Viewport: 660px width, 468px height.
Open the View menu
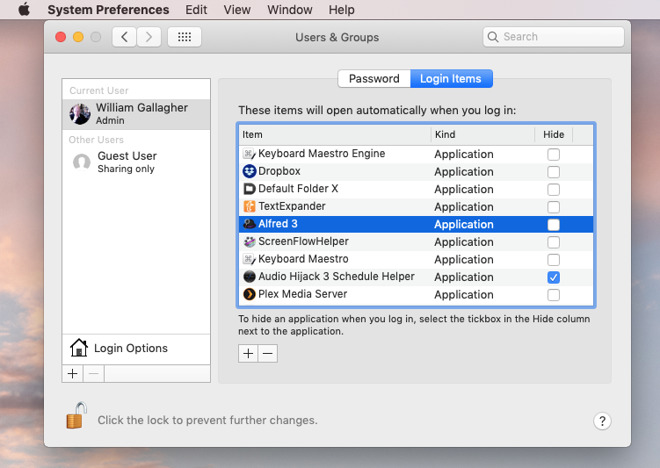pos(237,9)
